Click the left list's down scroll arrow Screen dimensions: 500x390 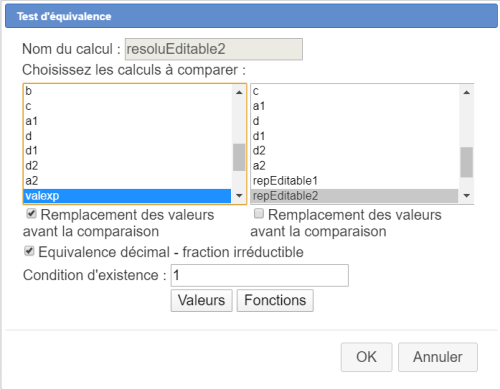click(239, 196)
